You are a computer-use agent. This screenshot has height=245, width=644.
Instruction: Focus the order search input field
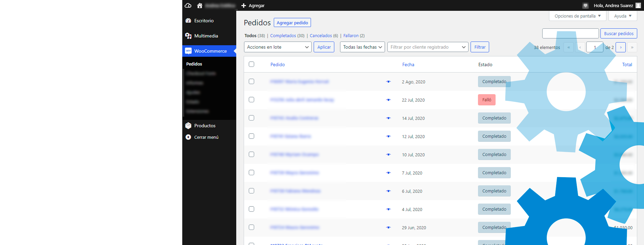(571, 33)
